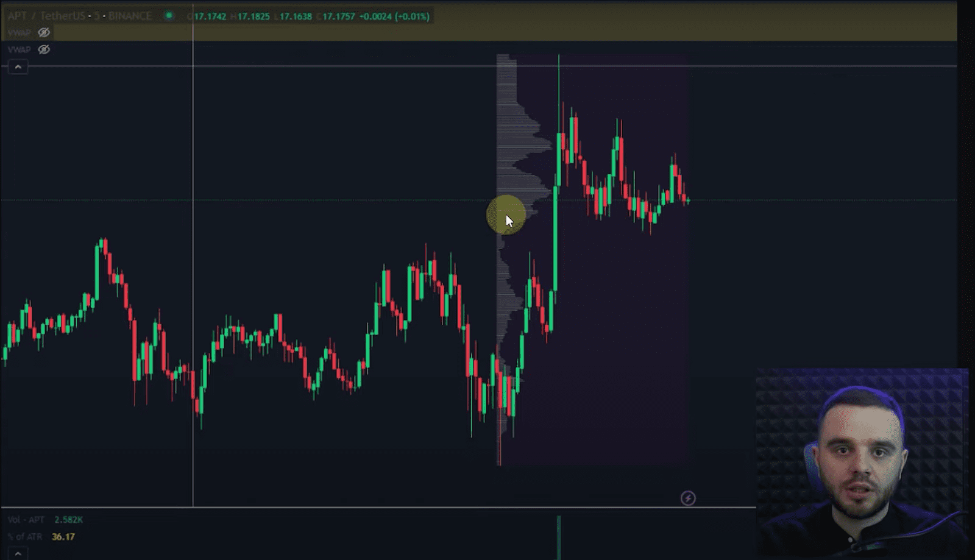975x560 pixels.
Task: Collapse the indicator legend below VWAP
Action: pos(18,67)
